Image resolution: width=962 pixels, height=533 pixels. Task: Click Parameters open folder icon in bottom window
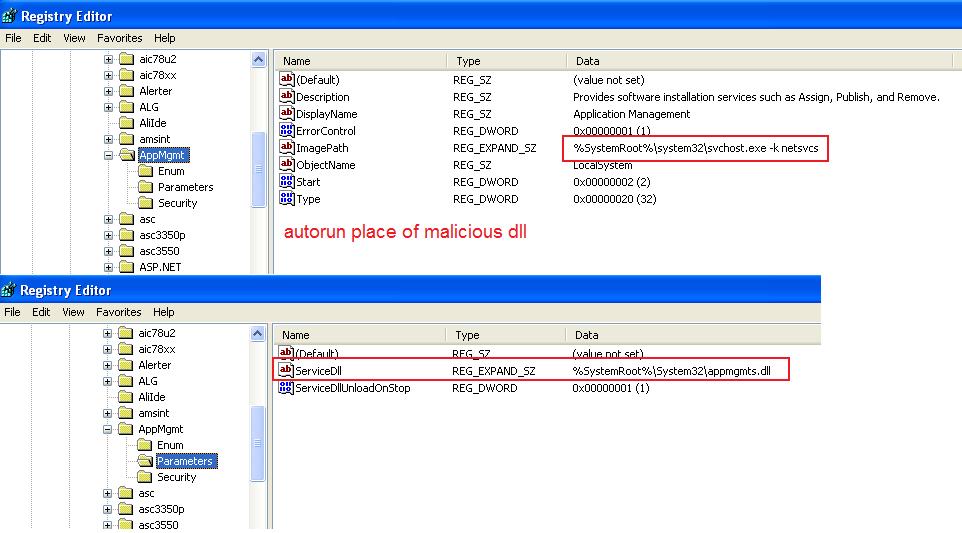click(145, 461)
